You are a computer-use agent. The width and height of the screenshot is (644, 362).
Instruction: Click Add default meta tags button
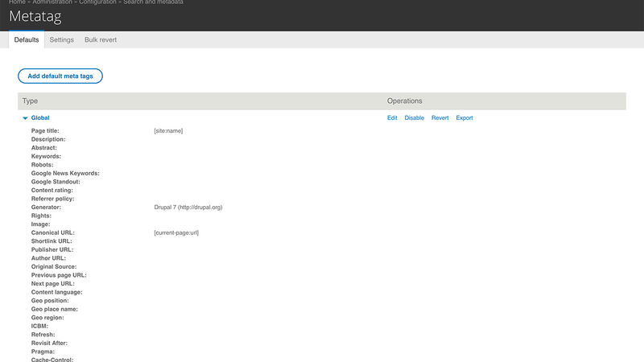click(x=60, y=76)
